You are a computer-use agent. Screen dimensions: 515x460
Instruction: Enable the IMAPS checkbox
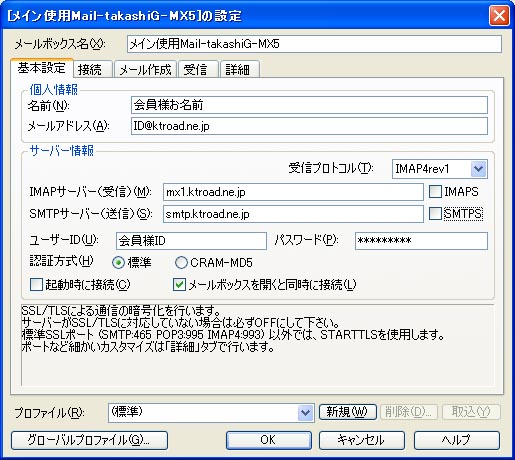[435, 192]
